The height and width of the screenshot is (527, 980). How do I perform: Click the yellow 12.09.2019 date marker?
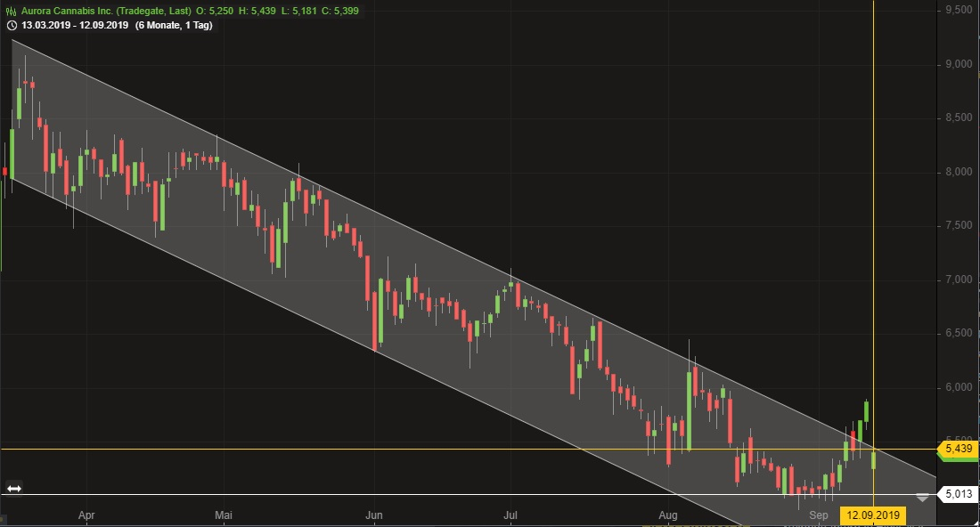click(x=873, y=515)
